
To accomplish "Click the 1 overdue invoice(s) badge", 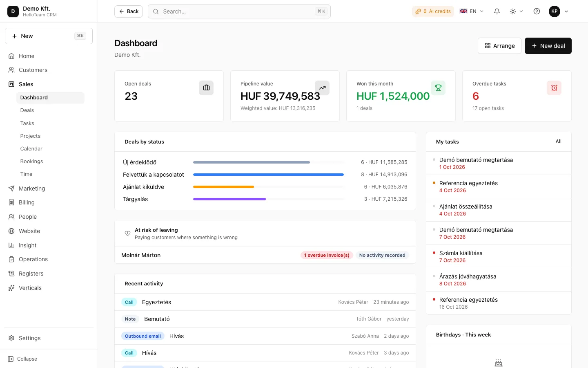I will pyautogui.click(x=327, y=255).
